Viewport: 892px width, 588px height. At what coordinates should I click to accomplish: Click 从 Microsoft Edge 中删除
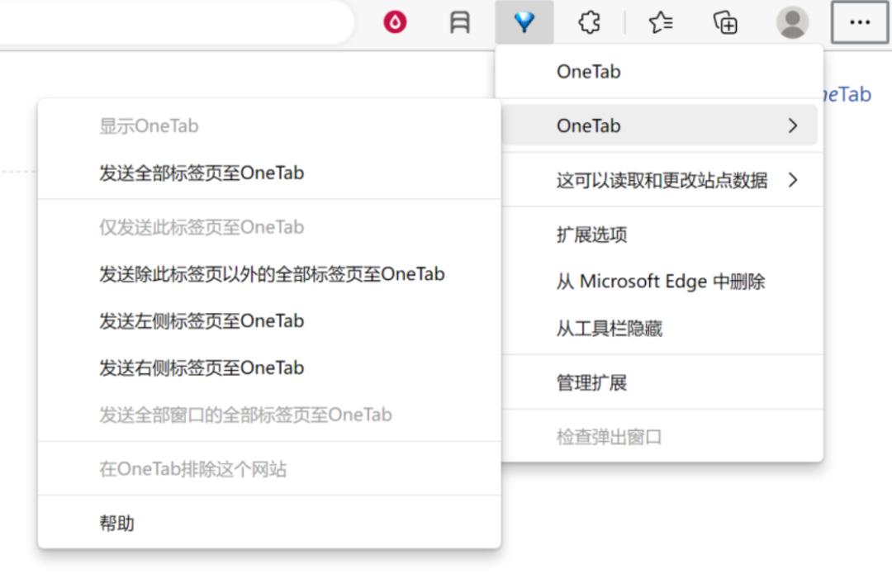pyautogui.click(x=660, y=282)
